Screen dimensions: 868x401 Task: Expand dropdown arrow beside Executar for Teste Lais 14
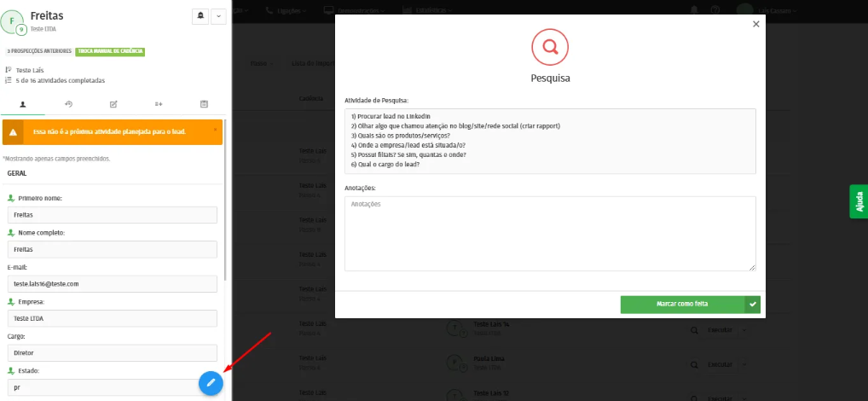pyautogui.click(x=744, y=330)
